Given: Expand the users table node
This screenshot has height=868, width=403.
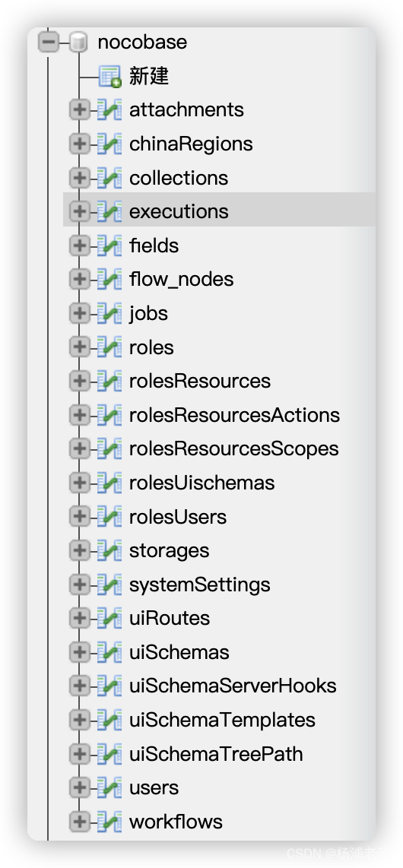Looking at the screenshot, I should coord(80,787).
